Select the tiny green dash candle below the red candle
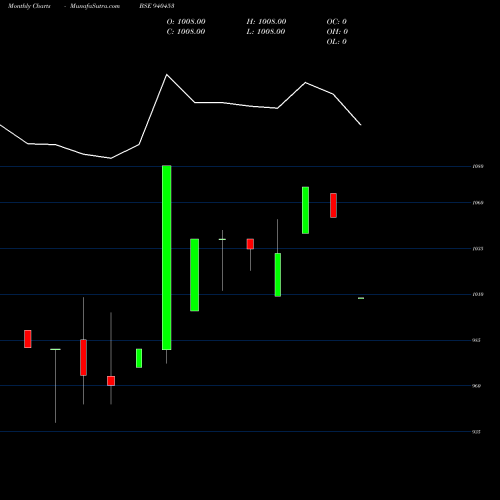 pos(361,298)
